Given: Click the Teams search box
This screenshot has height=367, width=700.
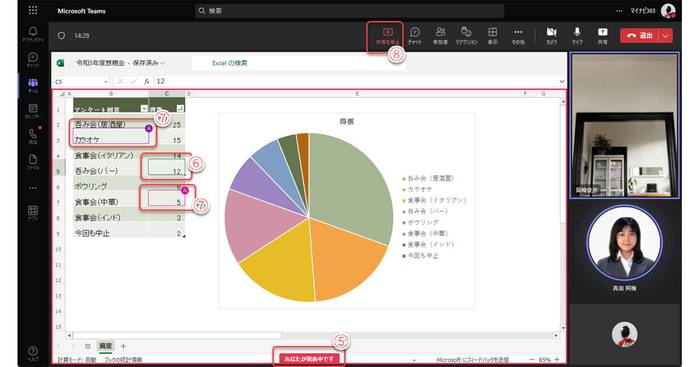Looking at the screenshot, I should click(x=350, y=11).
